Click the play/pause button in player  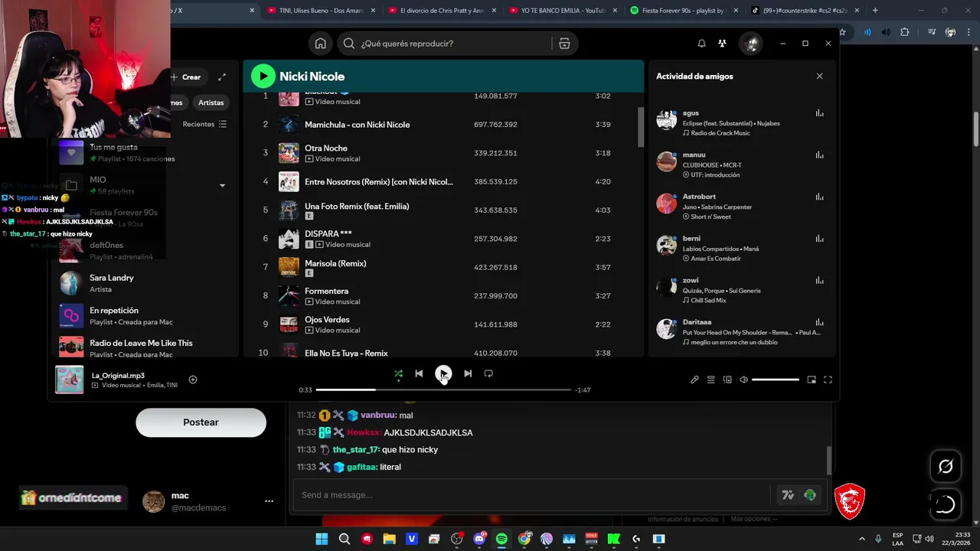point(443,373)
